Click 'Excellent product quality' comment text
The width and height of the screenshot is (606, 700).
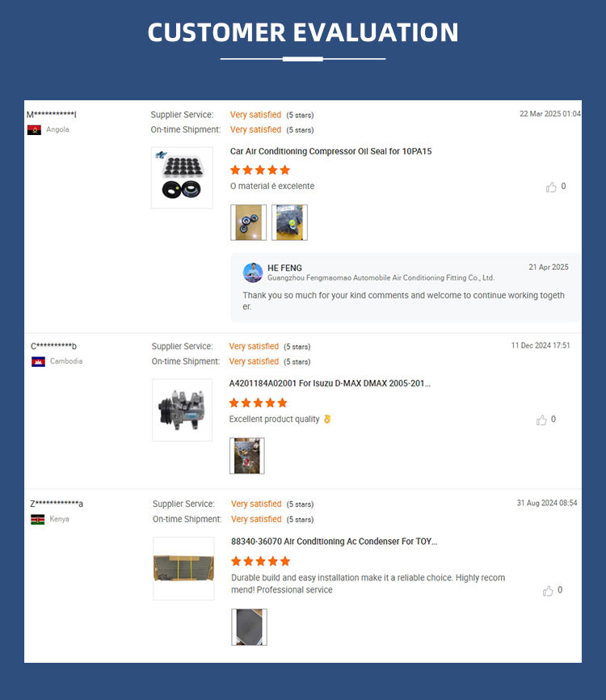274,420
